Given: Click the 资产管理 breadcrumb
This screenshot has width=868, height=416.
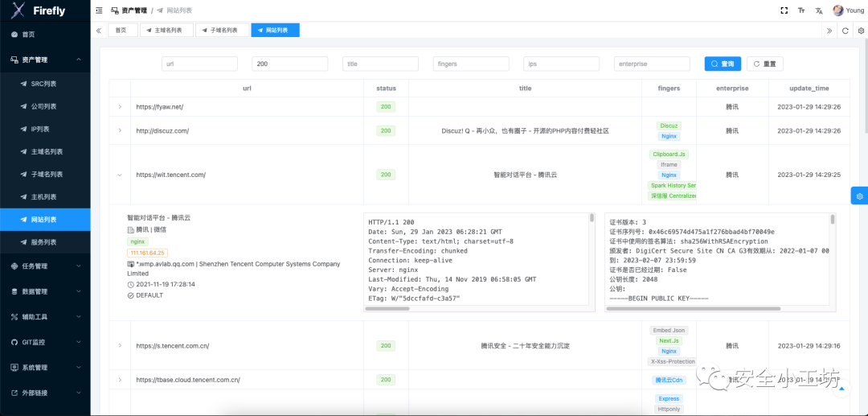Looking at the screenshot, I should [129, 10].
